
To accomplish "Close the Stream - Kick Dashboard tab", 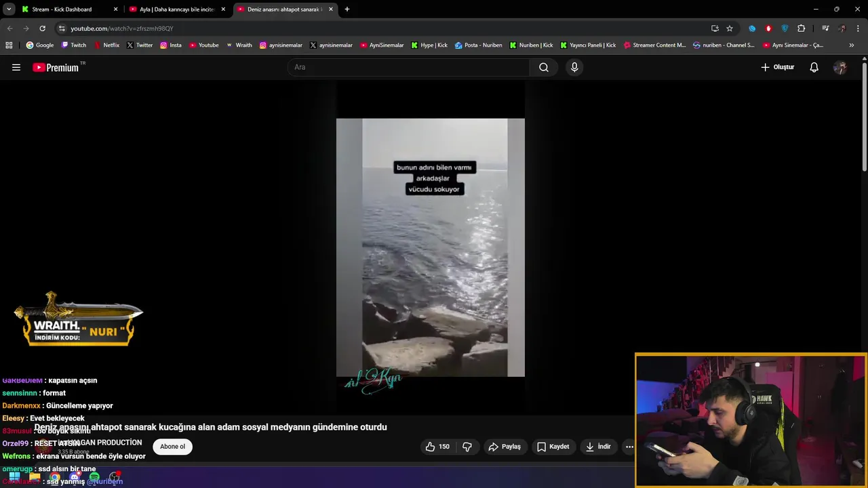I will point(115,9).
